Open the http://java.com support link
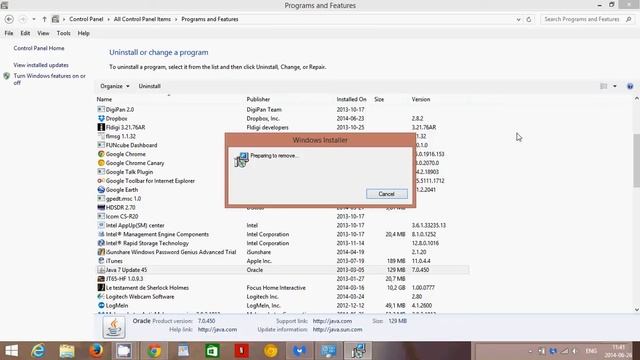 click(332, 321)
